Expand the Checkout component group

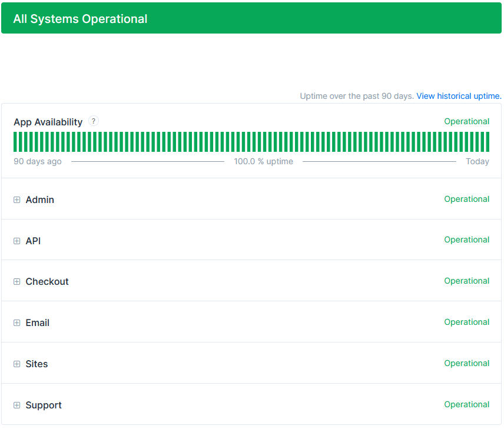(x=16, y=281)
